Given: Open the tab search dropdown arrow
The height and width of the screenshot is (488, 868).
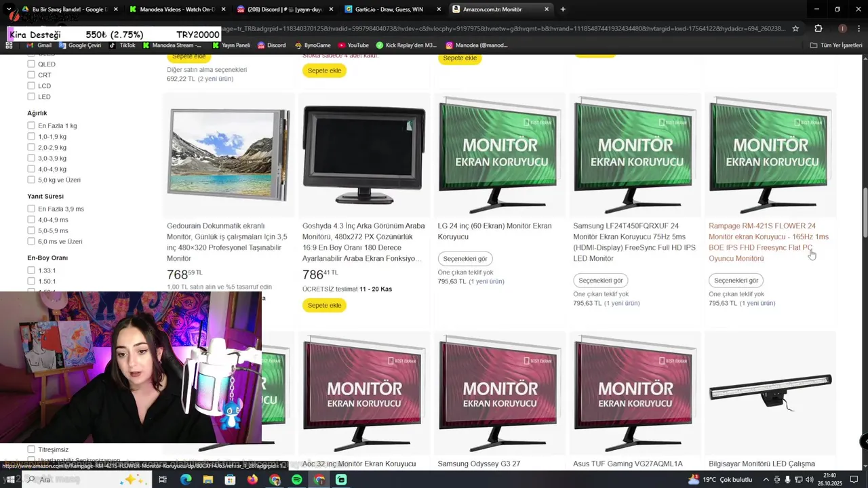Looking at the screenshot, I should tap(9, 9).
